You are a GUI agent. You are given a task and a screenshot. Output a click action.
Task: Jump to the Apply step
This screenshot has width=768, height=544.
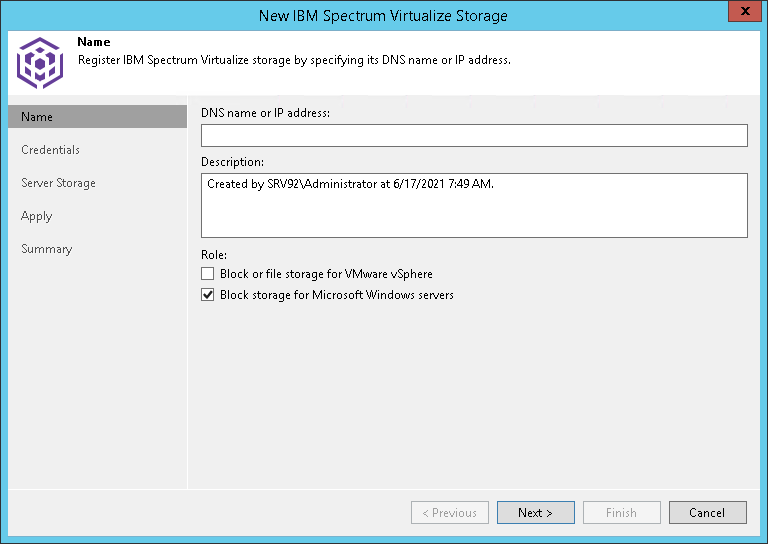pyautogui.click(x=37, y=216)
